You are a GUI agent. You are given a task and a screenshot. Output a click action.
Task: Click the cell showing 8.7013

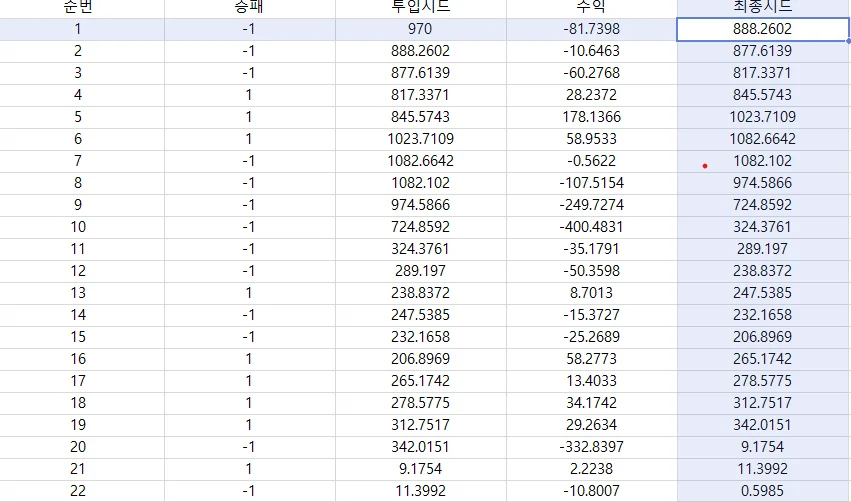(592, 293)
